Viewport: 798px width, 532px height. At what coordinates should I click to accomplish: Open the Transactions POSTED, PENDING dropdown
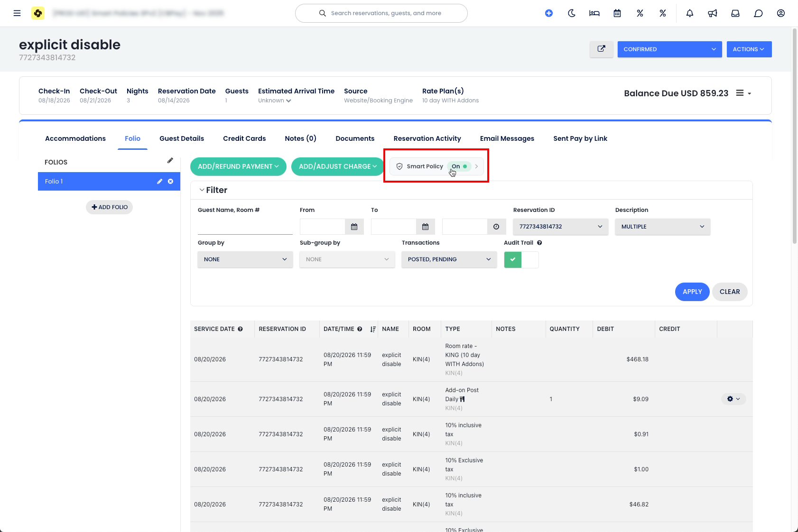coord(449,259)
